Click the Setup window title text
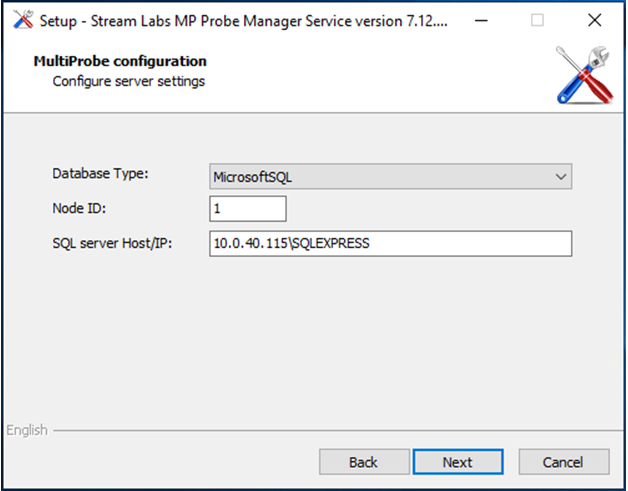This screenshot has width=628, height=491. [238, 20]
